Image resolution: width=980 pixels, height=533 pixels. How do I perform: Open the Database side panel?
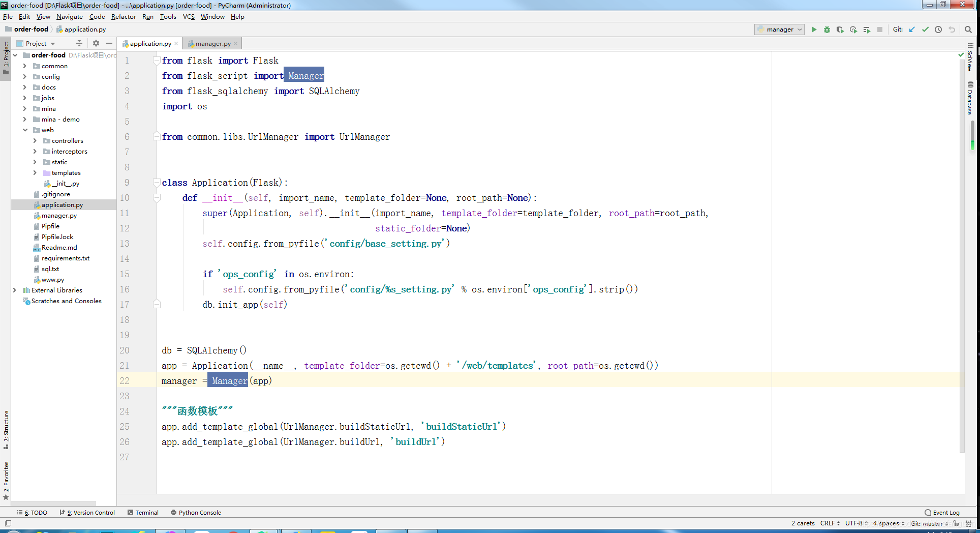click(x=970, y=98)
